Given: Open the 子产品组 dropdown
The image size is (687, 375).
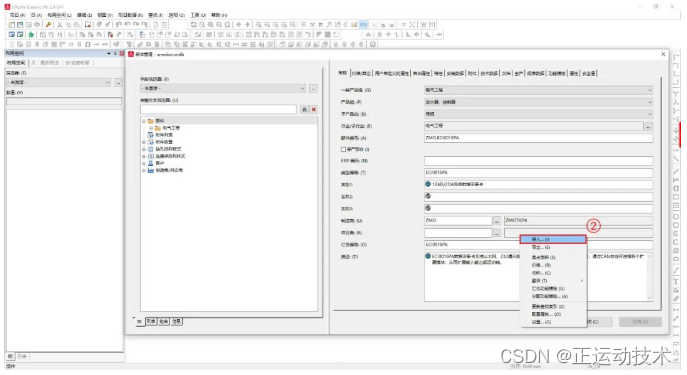Looking at the screenshot, I should click(x=538, y=114).
